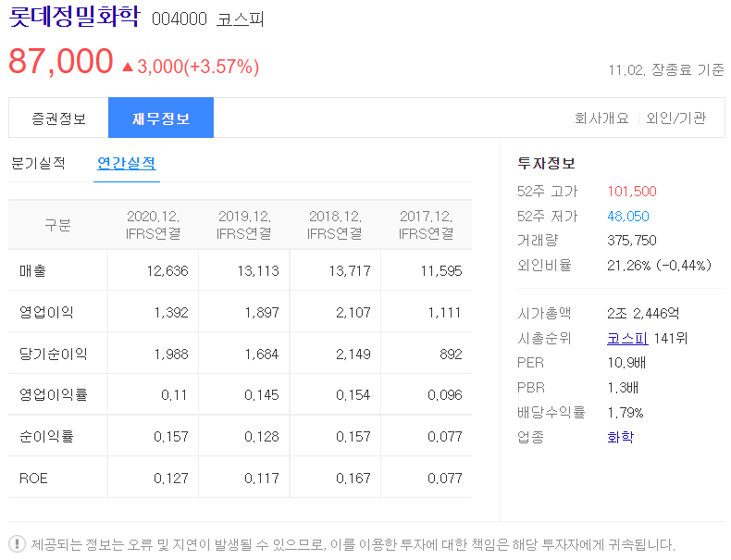
Task: Click the ROE row label
Action: pyautogui.click(x=33, y=478)
